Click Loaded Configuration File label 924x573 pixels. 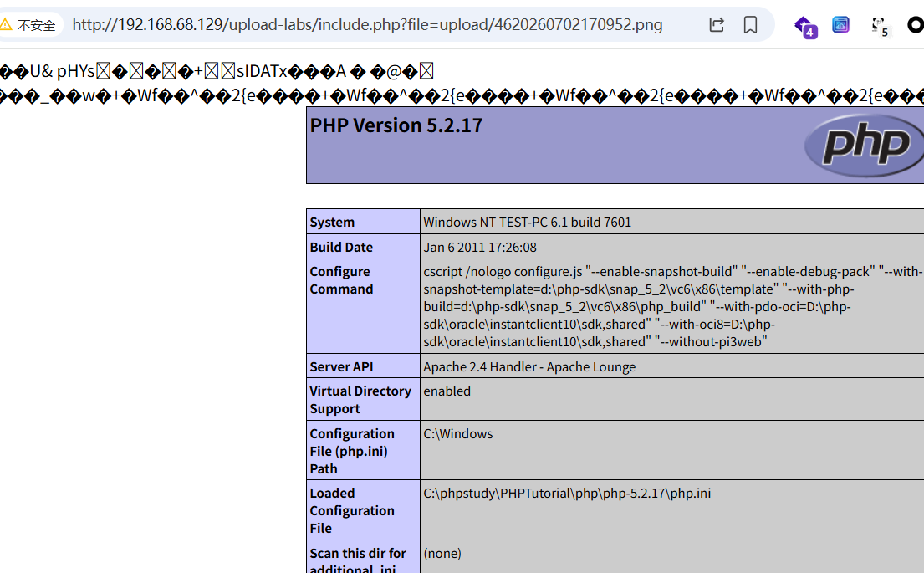point(352,510)
